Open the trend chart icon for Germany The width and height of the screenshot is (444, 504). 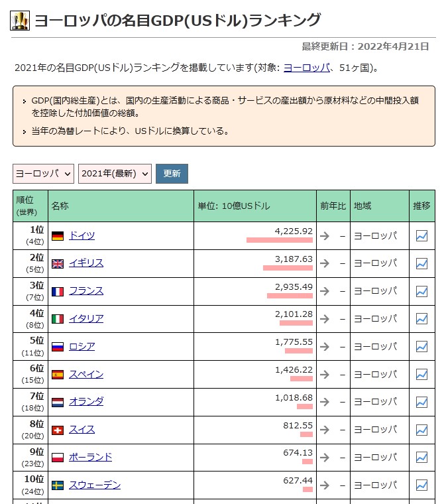tap(421, 235)
